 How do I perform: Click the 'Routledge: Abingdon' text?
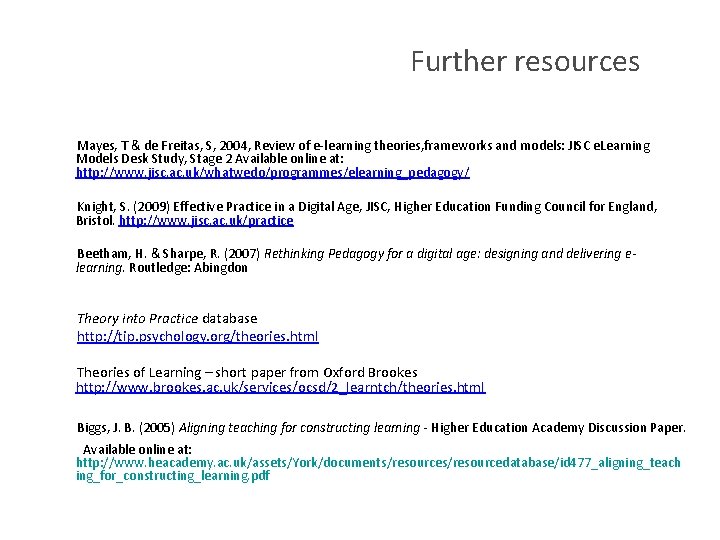click(188, 268)
